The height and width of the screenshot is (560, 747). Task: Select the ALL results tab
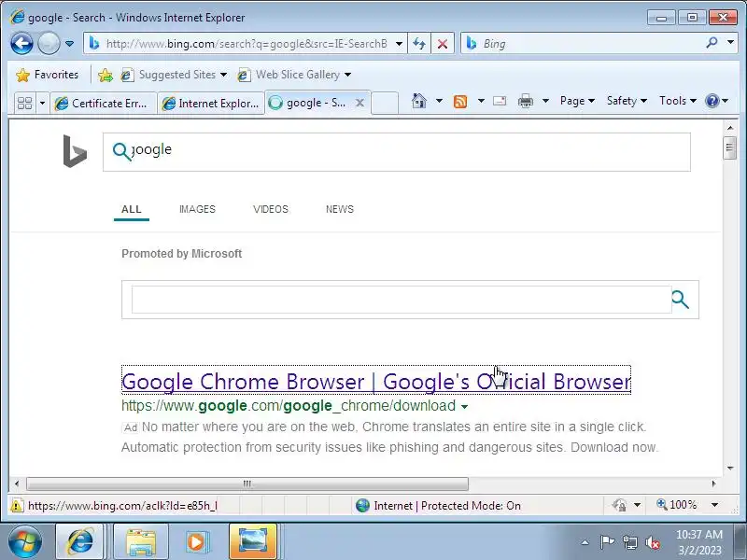132,209
